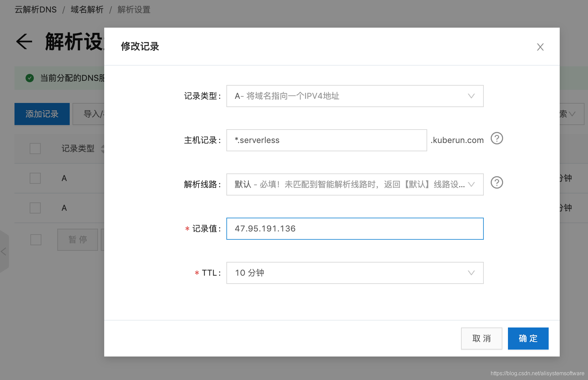Viewport: 588px width, 380px height.
Task: Click the 修改记录 dialog title
Action: [x=140, y=46]
